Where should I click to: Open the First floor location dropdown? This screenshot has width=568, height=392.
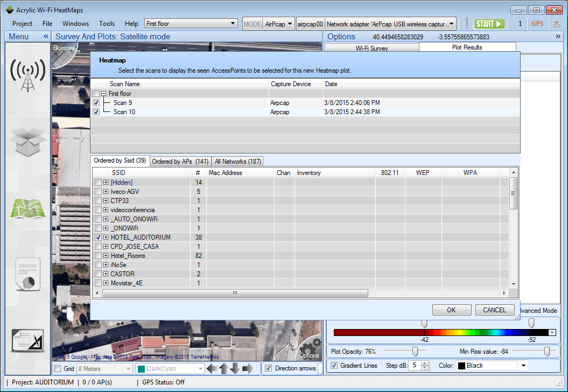tap(233, 24)
